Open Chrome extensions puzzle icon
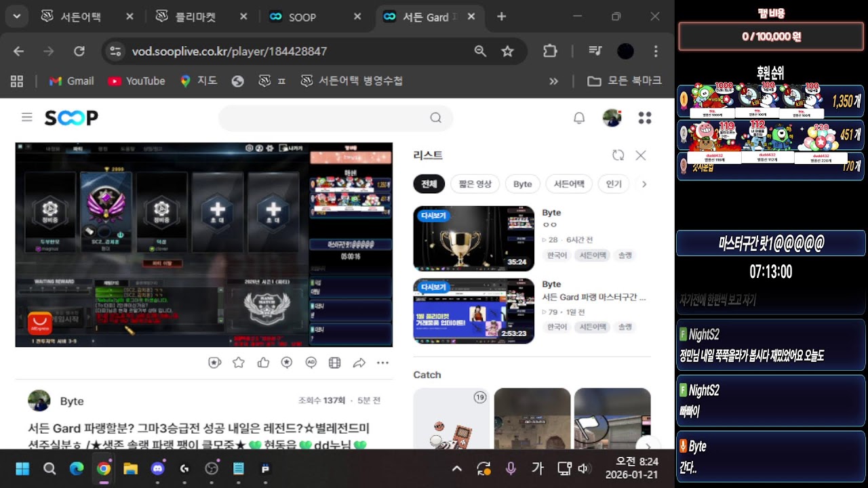Screen dimensions: 868x488 point(550,51)
